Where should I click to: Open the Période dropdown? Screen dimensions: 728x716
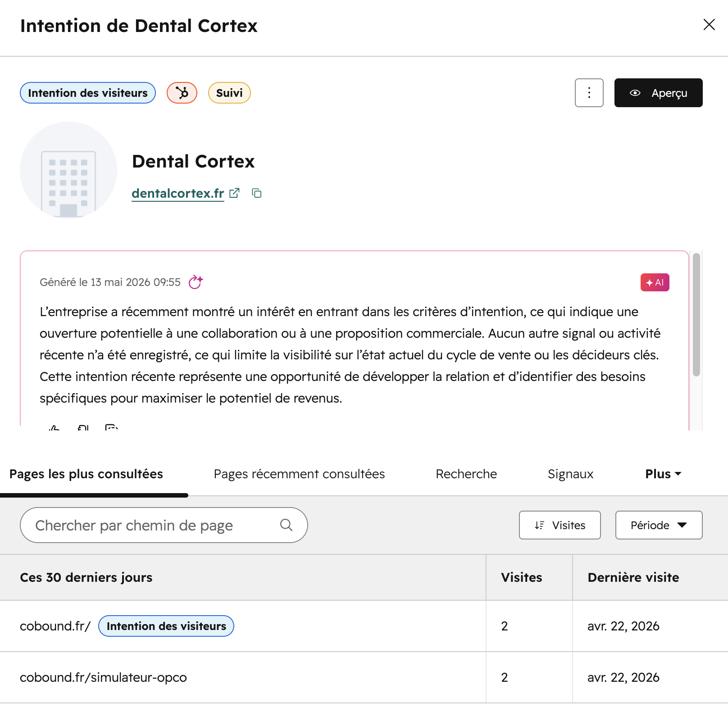(x=659, y=525)
